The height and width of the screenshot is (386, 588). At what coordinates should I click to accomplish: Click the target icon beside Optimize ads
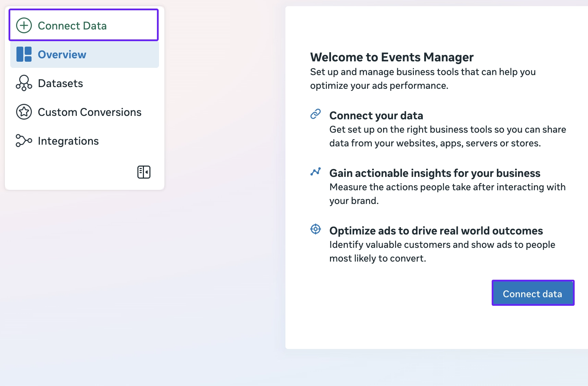[x=315, y=229]
